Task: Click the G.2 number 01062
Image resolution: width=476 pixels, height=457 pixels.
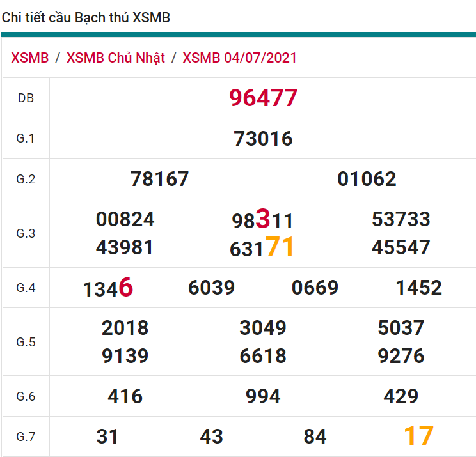Action: click(367, 179)
